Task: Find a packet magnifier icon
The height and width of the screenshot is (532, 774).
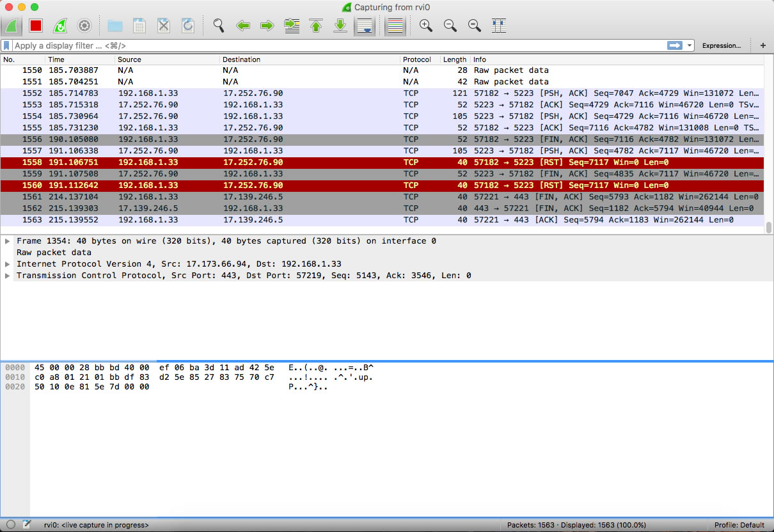Action: pyautogui.click(x=219, y=26)
